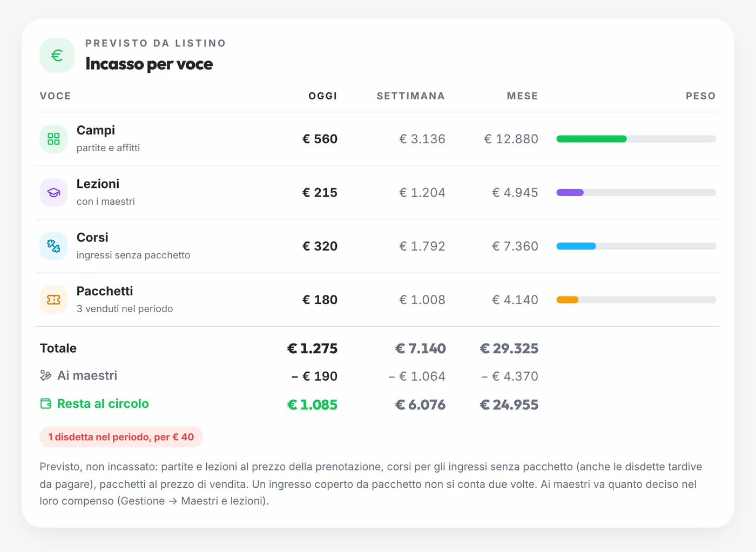
Task: Click the orange Pacchetti weight bar
Action: click(567, 299)
